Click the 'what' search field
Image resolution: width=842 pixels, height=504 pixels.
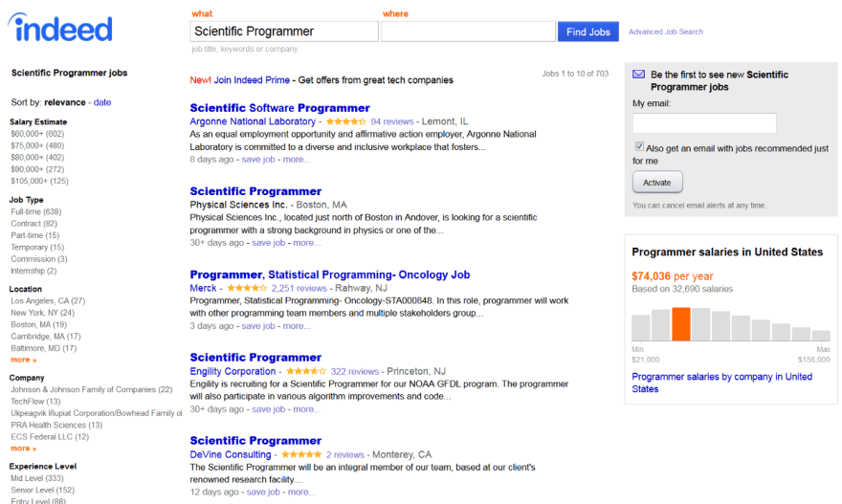(284, 32)
